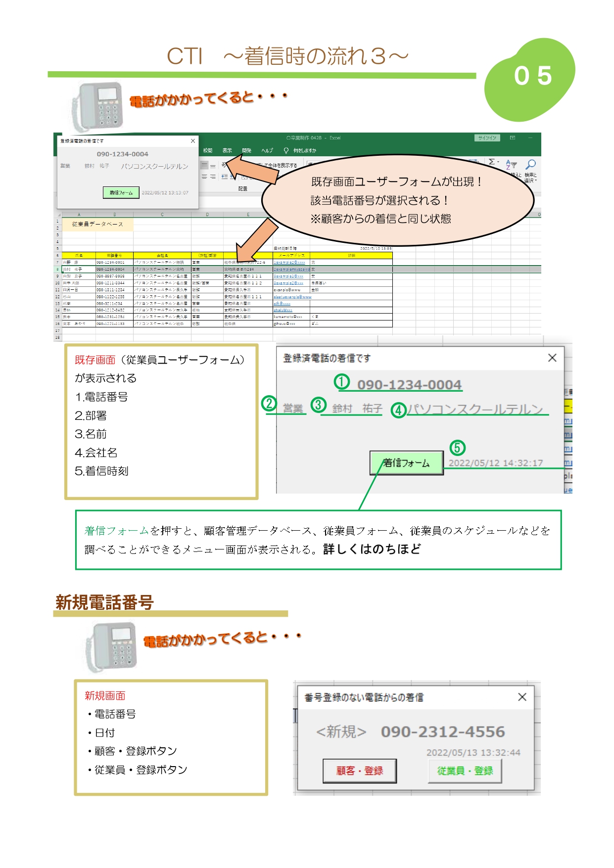Open the sort and filter A-Z icon
This screenshot has height=868, width=614.
pyautogui.click(x=512, y=165)
